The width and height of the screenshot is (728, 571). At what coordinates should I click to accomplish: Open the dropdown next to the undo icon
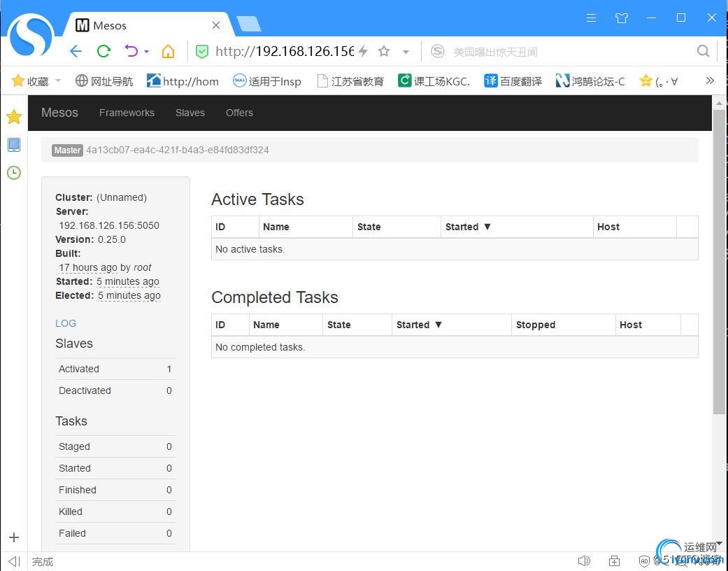click(x=147, y=52)
